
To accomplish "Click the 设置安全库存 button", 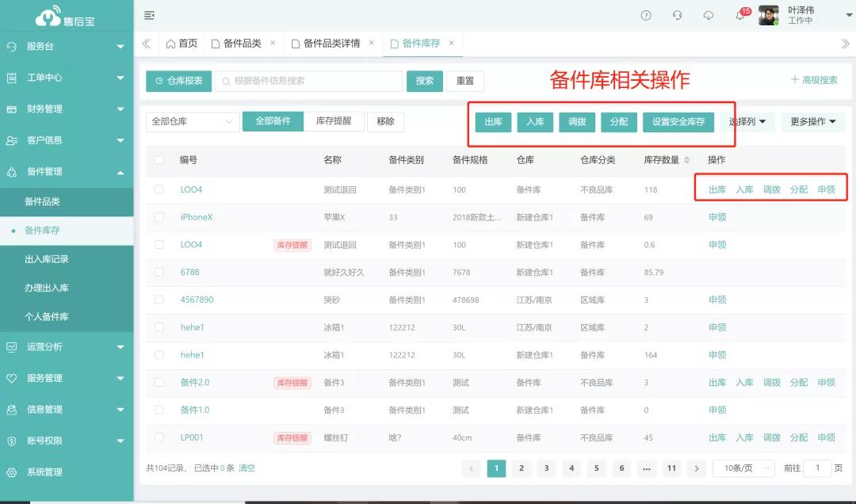I will click(x=678, y=122).
